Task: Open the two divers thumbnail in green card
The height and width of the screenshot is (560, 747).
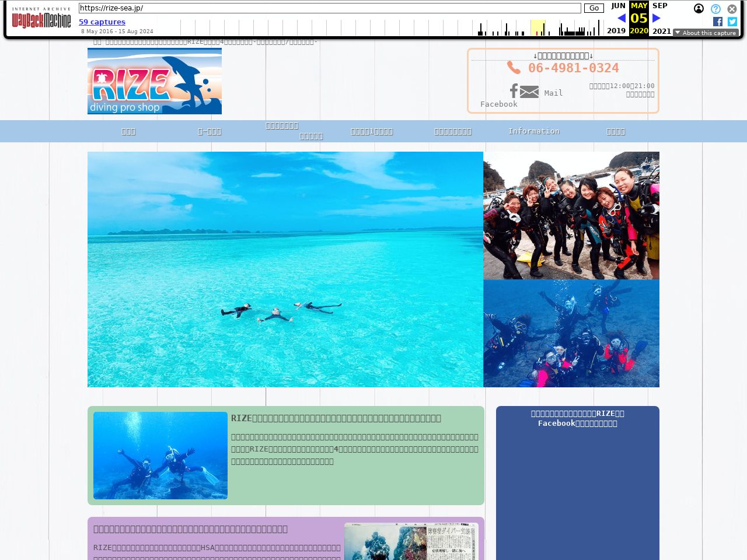Action: tap(160, 456)
